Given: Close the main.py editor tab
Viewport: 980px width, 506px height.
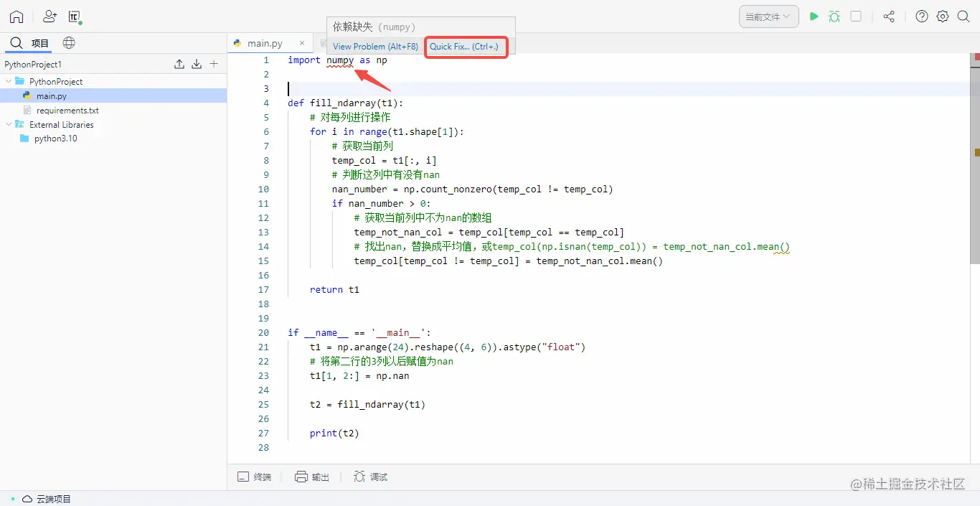Looking at the screenshot, I should pos(302,43).
